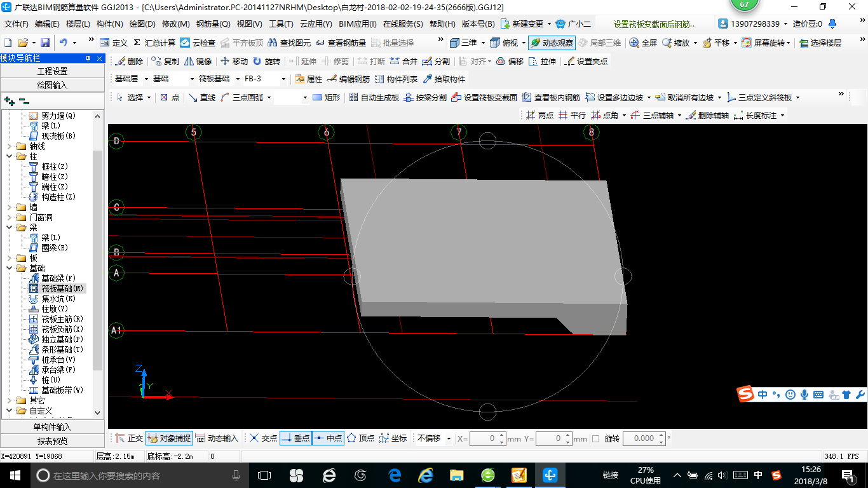Run 汇总计算 summary calculation

pyautogui.click(x=154, y=43)
